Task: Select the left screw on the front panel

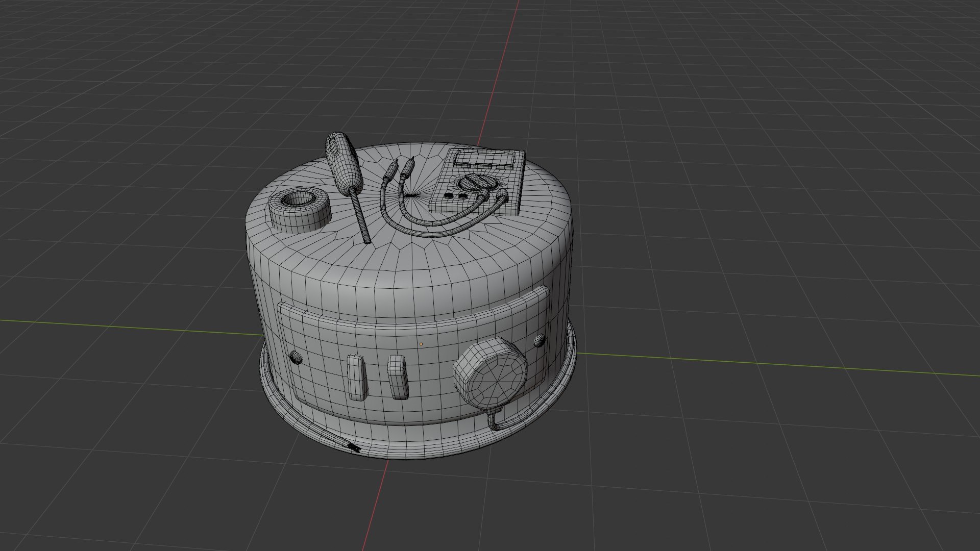Action: pos(296,357)
